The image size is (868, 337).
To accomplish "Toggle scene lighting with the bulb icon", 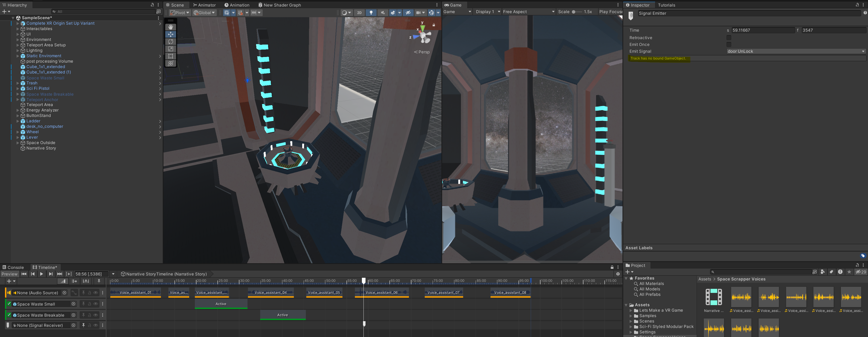I will click(x=371, y=12).
